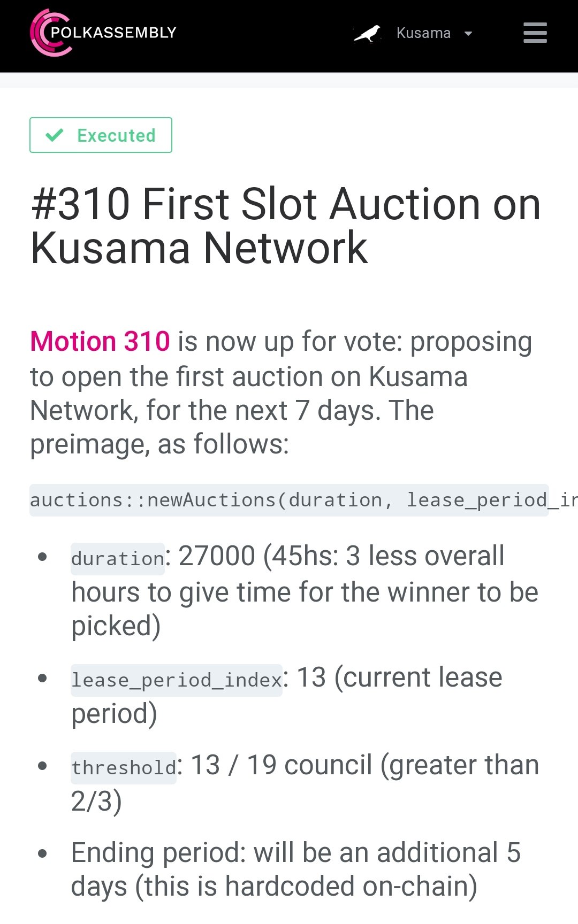Viewport: 578px width, 924px height.
Task: Click the '13 (current lease period)' text
Action: [287, 695]
